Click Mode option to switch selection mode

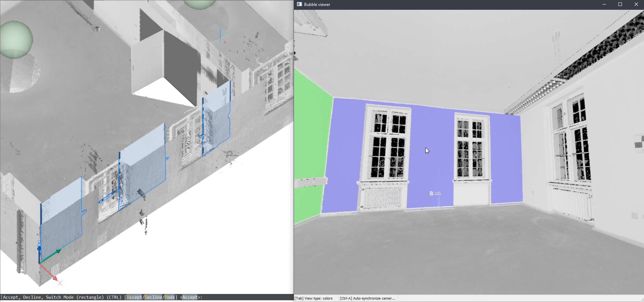click(x=170, y=297)
